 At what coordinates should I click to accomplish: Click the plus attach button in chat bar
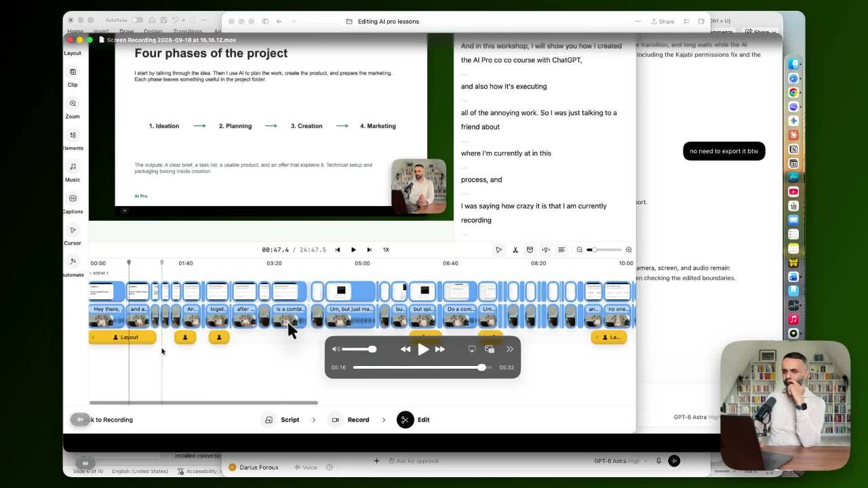point(376,461)
